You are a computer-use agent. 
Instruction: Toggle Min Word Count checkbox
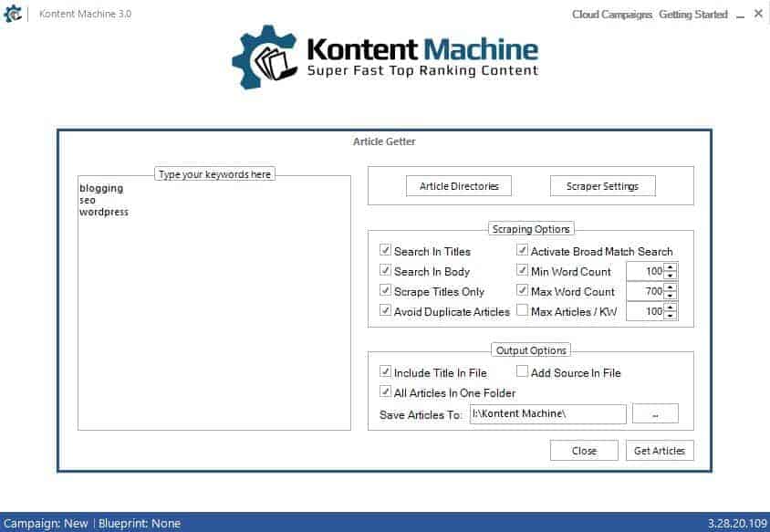pyautogui.click(x=522, y=271)
